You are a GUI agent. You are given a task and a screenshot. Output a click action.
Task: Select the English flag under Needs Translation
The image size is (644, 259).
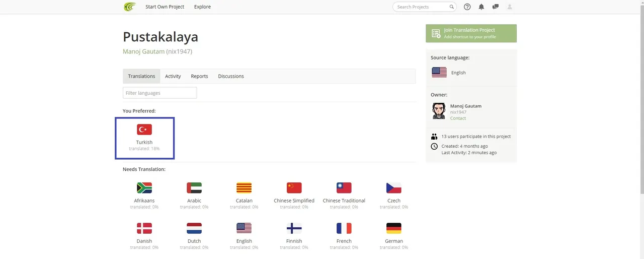pos(244,228)
